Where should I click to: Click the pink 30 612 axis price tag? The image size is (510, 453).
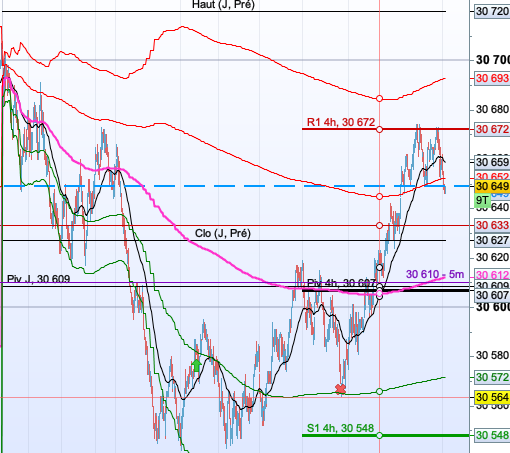[x=492, y=275]
